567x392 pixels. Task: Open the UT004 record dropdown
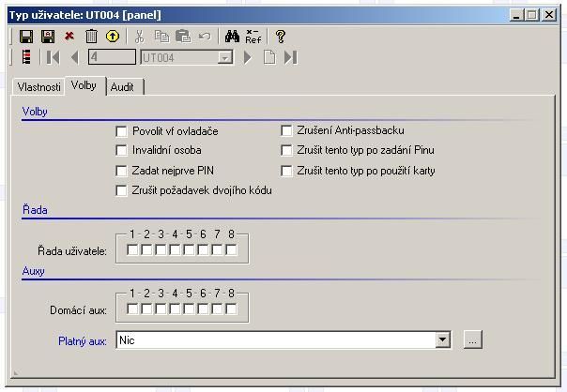pyautogui.click(x=224, y=58)
